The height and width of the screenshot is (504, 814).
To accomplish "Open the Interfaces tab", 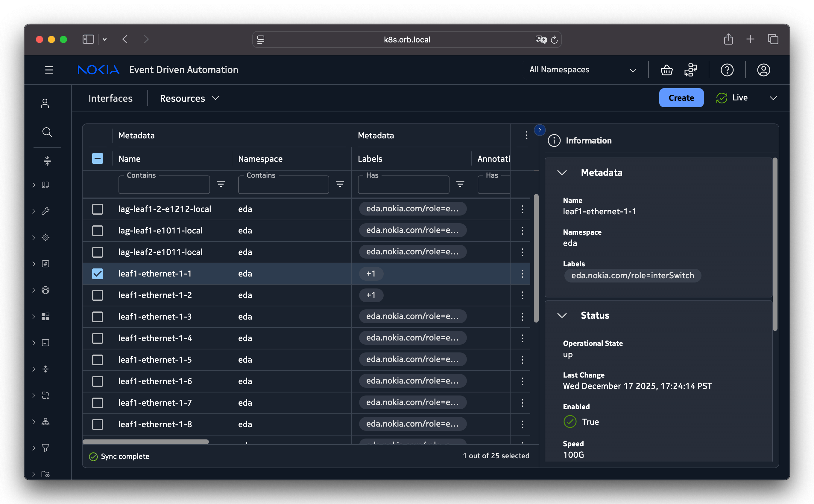I will click(x=110, y=98).
